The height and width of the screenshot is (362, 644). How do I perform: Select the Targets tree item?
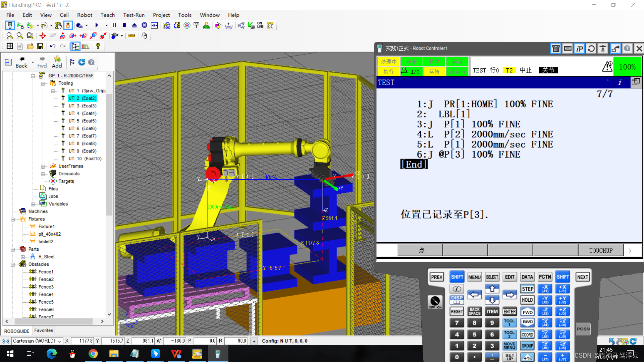[x=66, y=181]
